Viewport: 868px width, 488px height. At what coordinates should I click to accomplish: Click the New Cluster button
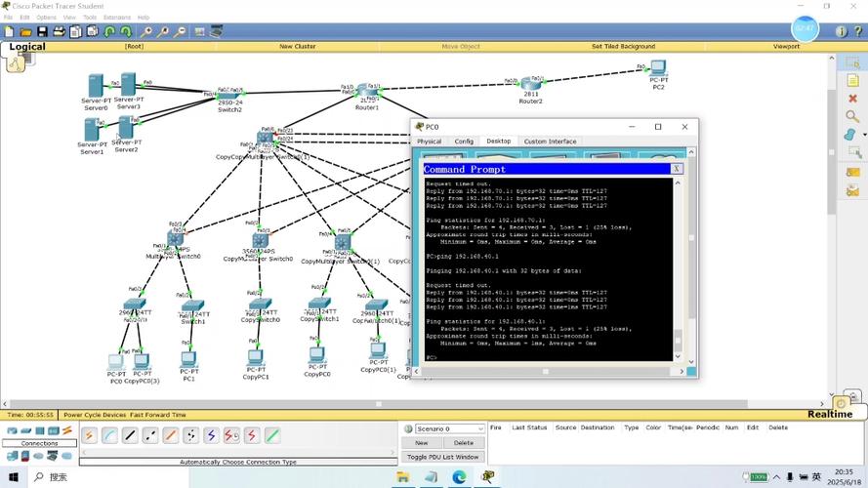pyautogui.click(x=297, y=47)
